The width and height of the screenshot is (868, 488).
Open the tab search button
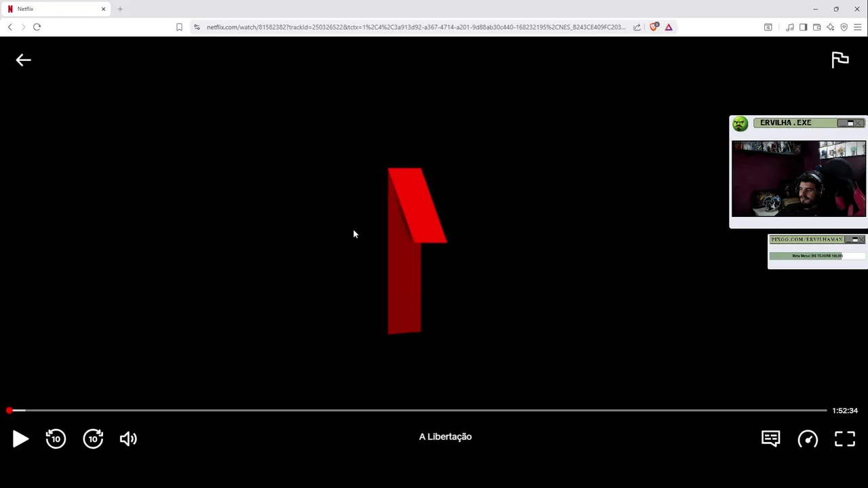(x=768, y=27)
